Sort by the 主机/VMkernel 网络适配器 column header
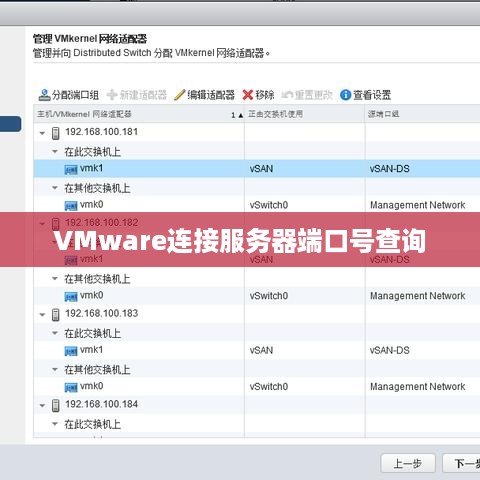This screenshot has height=480, width=480. [x=139, y=114]
